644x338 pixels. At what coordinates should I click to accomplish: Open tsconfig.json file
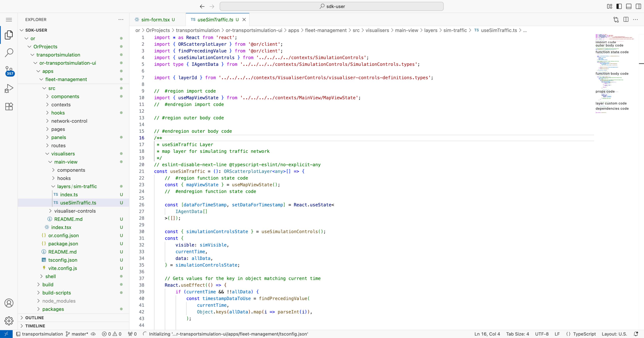point(74,260)
